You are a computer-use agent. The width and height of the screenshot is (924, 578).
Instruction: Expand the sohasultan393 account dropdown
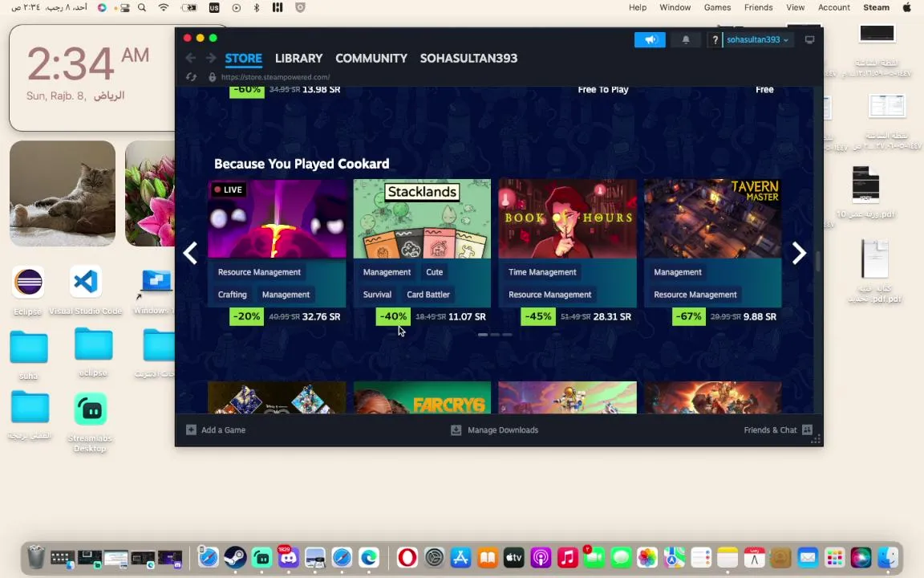tap(757, 39)
